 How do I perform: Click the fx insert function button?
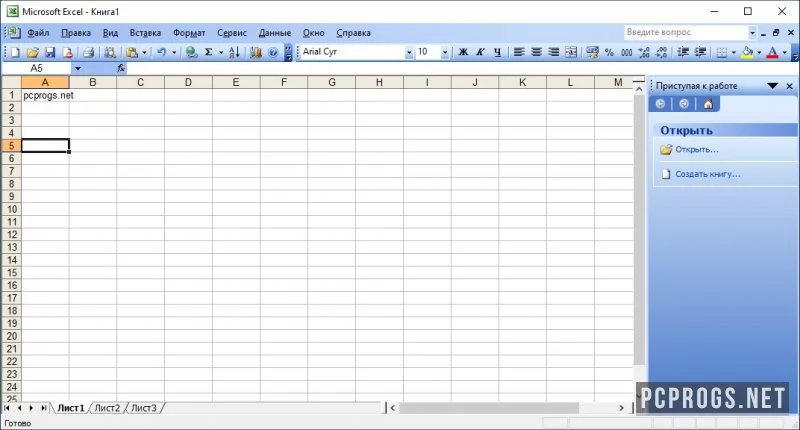[121, 68]
